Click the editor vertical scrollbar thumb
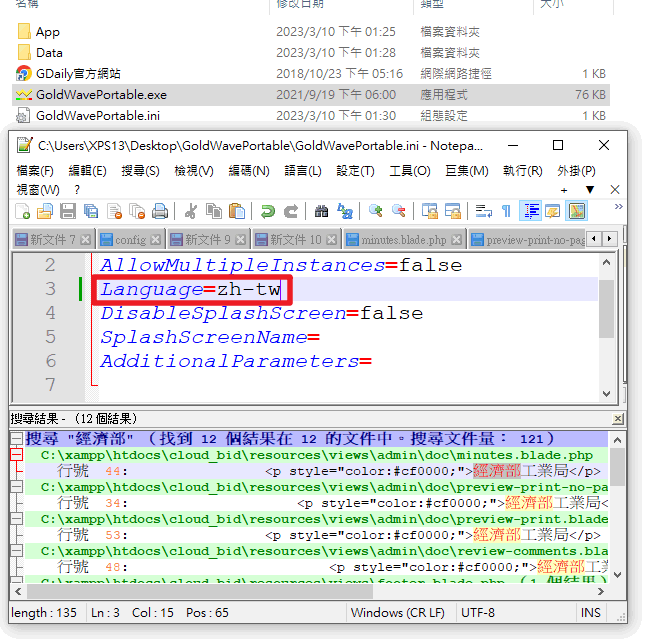This screenshot has width=655, height=639. pos(606,308)
